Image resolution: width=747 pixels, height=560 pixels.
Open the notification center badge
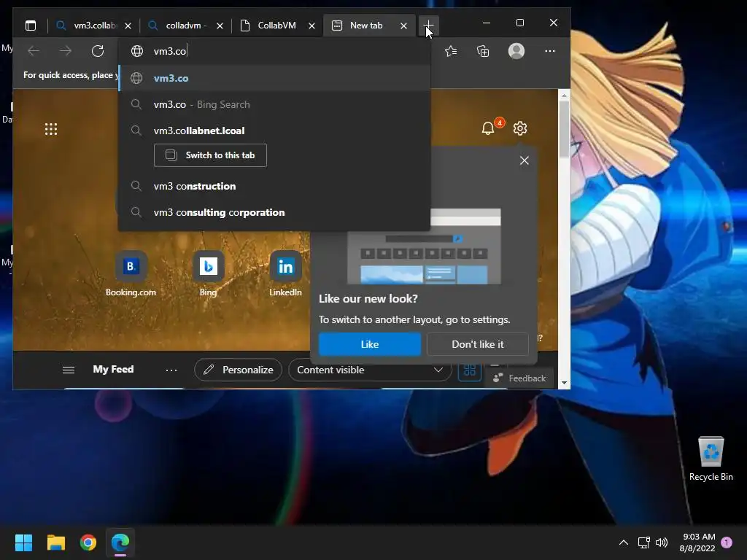tap(727, 542)
